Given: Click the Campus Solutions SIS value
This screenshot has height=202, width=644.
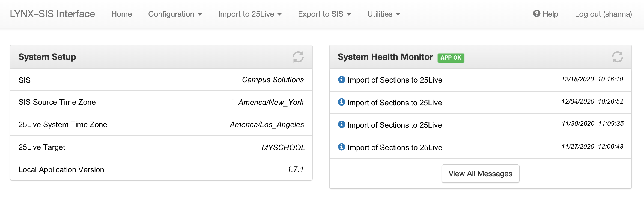Looking at the screenshot, I should pyautogui.click(x=273, y=80).
